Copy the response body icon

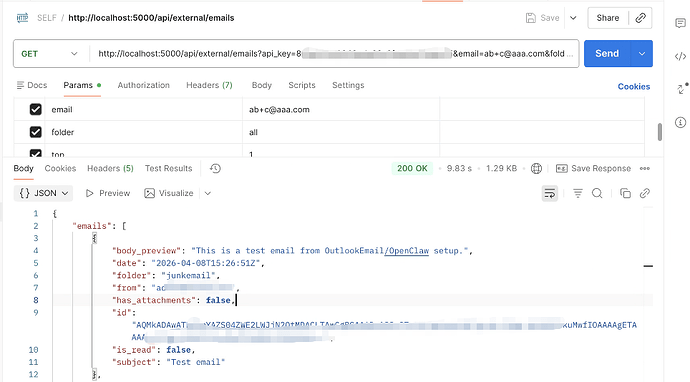[x=625, y=193]
